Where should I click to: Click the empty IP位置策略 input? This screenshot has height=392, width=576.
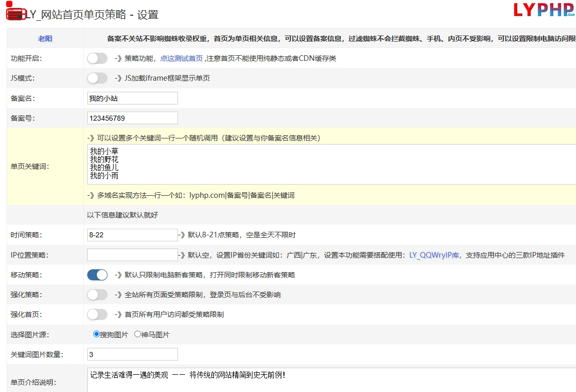pos(133,255)
